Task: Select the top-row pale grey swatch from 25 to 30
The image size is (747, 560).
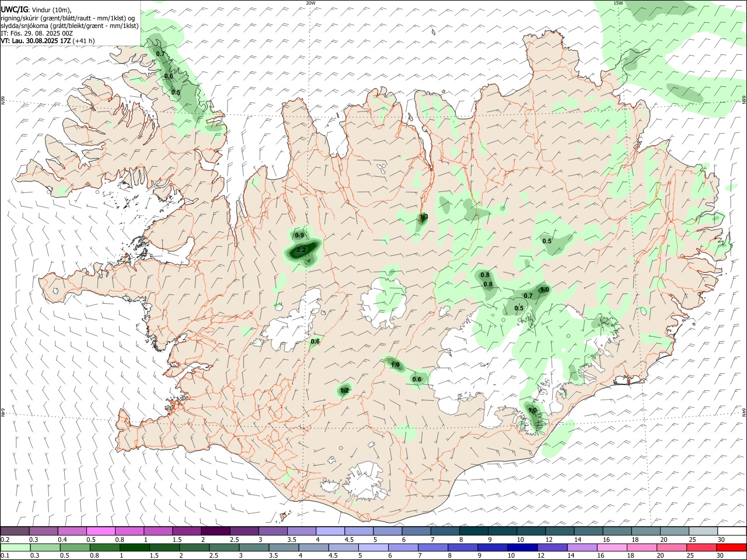Action: (703, 531)
